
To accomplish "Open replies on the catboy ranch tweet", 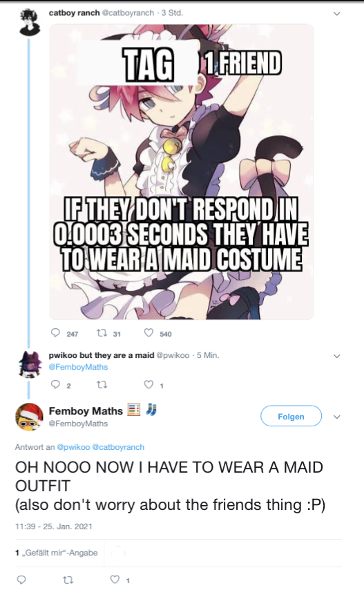I will (55, 333).
